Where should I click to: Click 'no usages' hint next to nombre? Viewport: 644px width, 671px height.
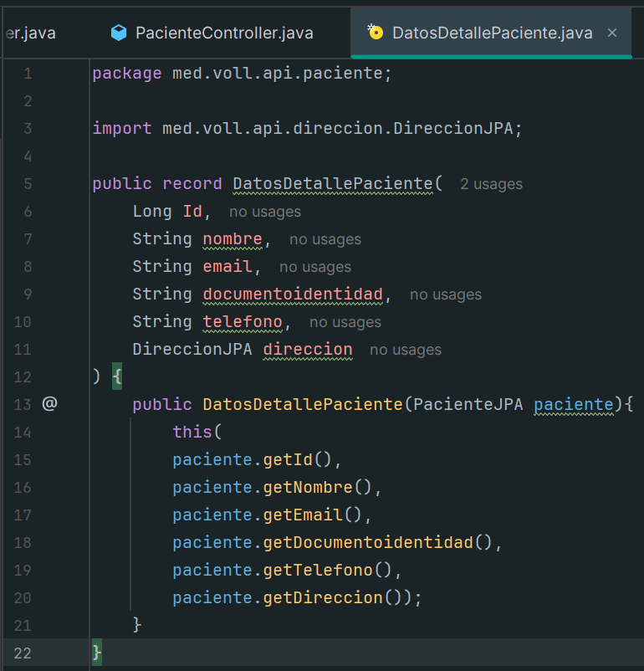coord(325,239)
